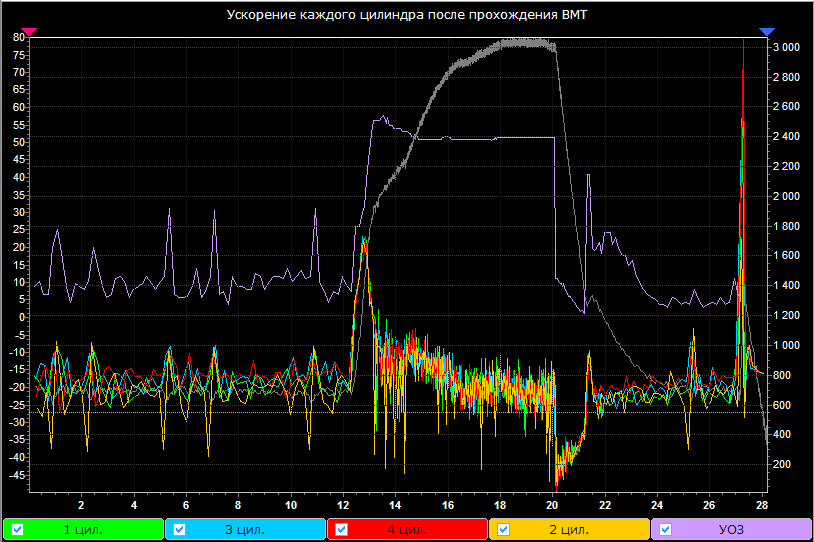Click the left axis value -45
This screenshot has width=814, height=542.
[17, 475]
